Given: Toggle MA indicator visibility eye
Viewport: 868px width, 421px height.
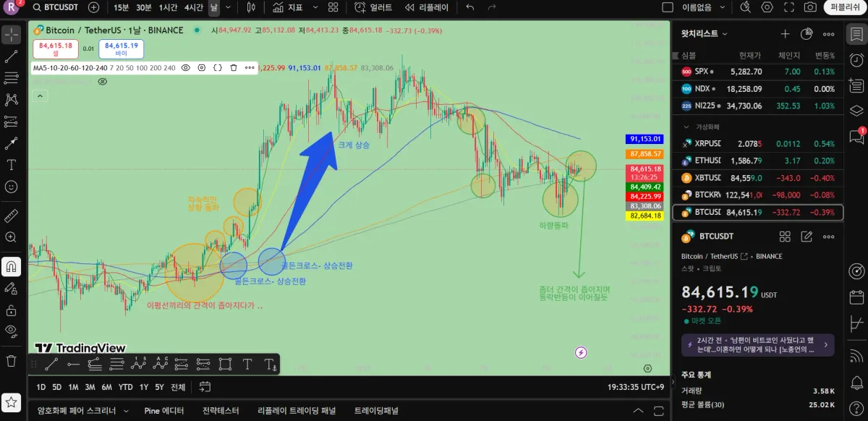Looking at the screenshot, I should coord(185,67).
